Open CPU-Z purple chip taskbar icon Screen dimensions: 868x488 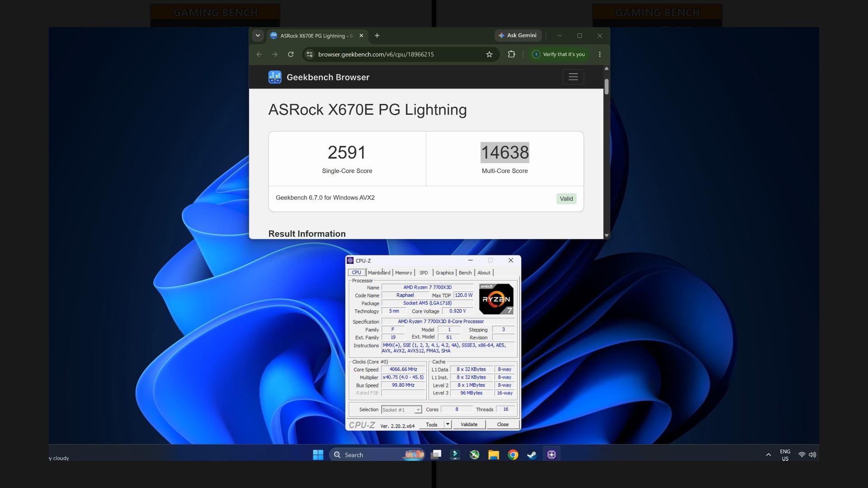coord(552,455)
